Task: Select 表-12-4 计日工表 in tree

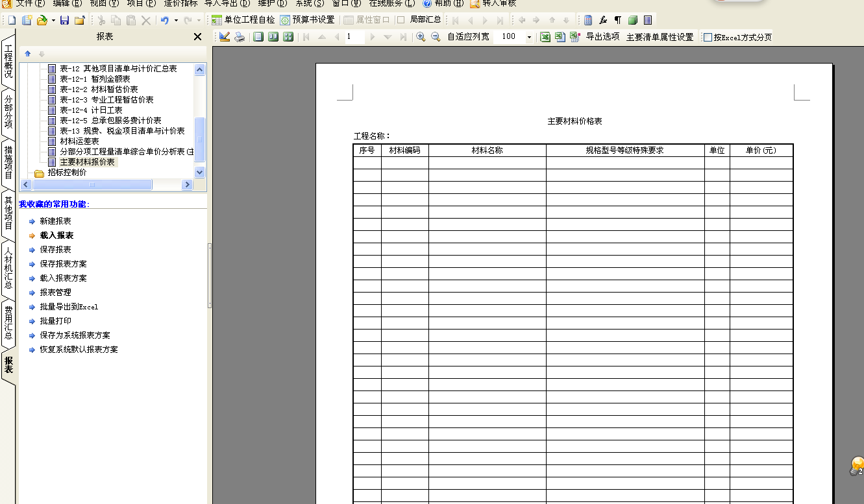Action: (91, 110)
